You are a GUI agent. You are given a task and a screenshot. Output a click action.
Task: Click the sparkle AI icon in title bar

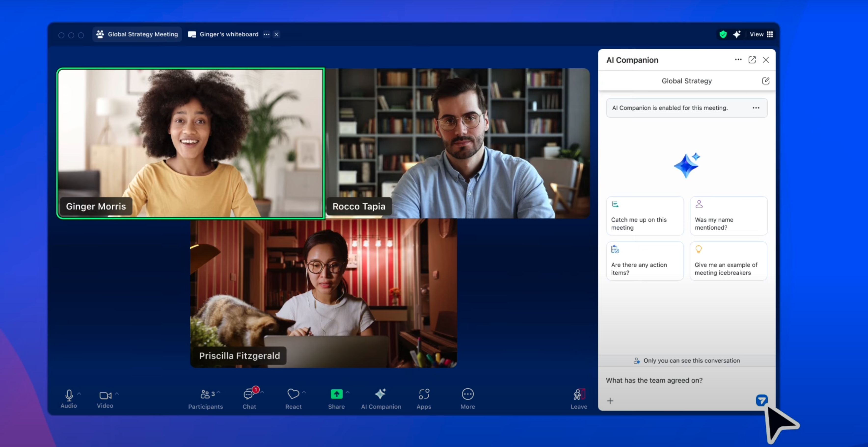click(737, 34)
